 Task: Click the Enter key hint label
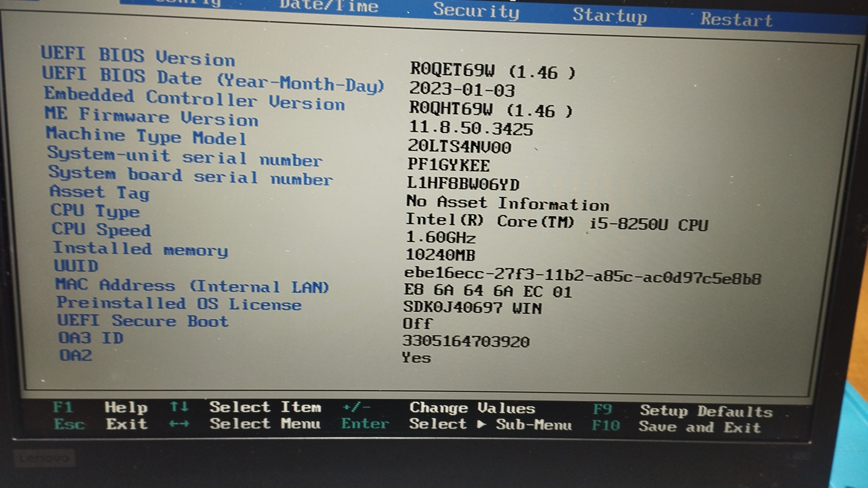[365, 424]
